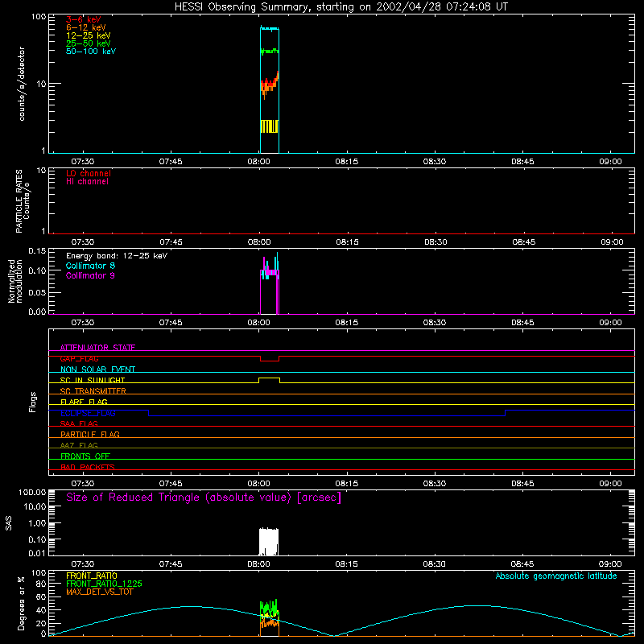The height and width of the screenshot is (644, 644).
Task: Click the 'Size of Reduced Triangle' caption
Action: pyautogui.click(x=204, y=497)
